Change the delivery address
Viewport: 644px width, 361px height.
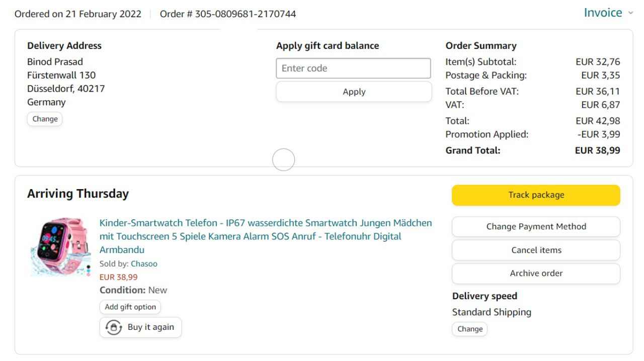coord(45,119)
